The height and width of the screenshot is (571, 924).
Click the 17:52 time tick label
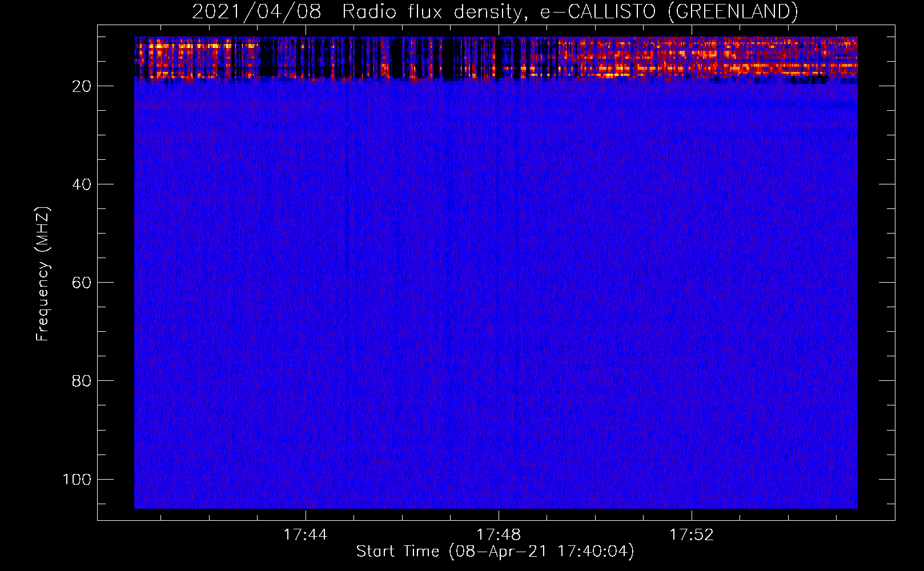(692, 534)
